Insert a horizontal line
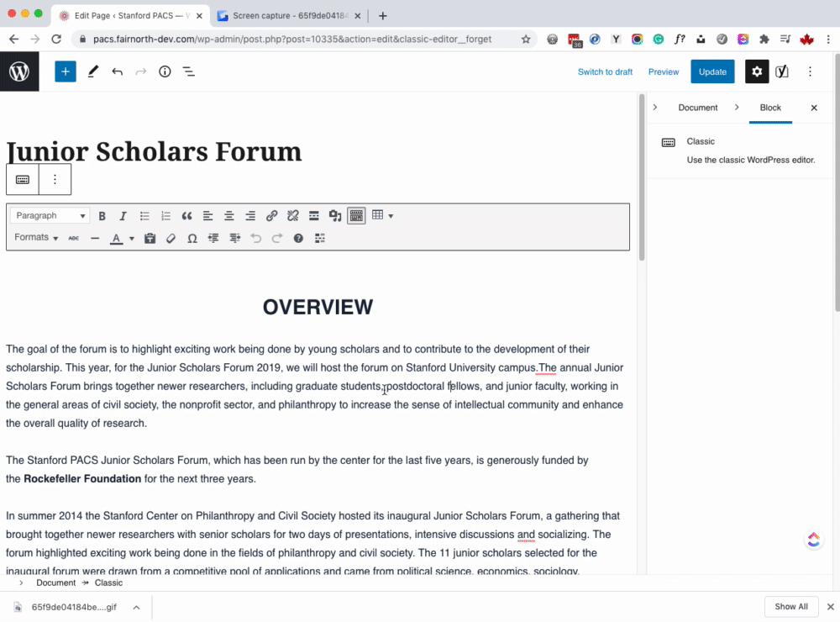Image resolution: width=840 pixels, height=622 pixels. 95,238
